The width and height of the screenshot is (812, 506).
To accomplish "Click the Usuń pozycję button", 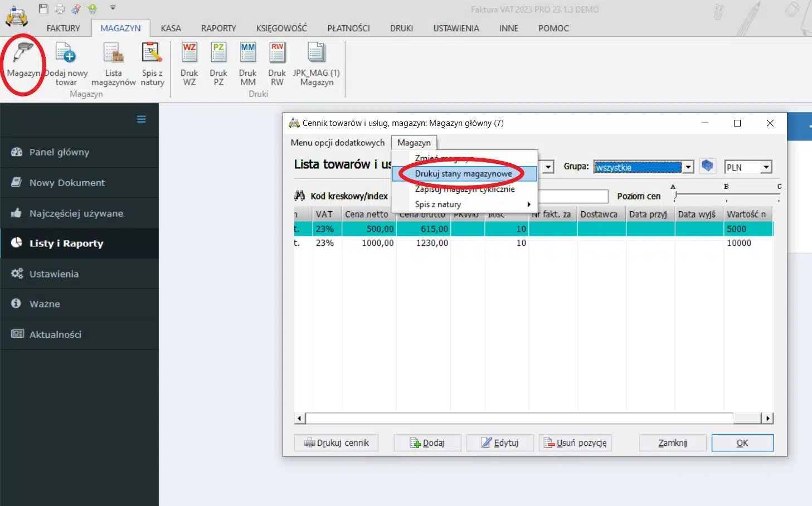I will 575,443.
